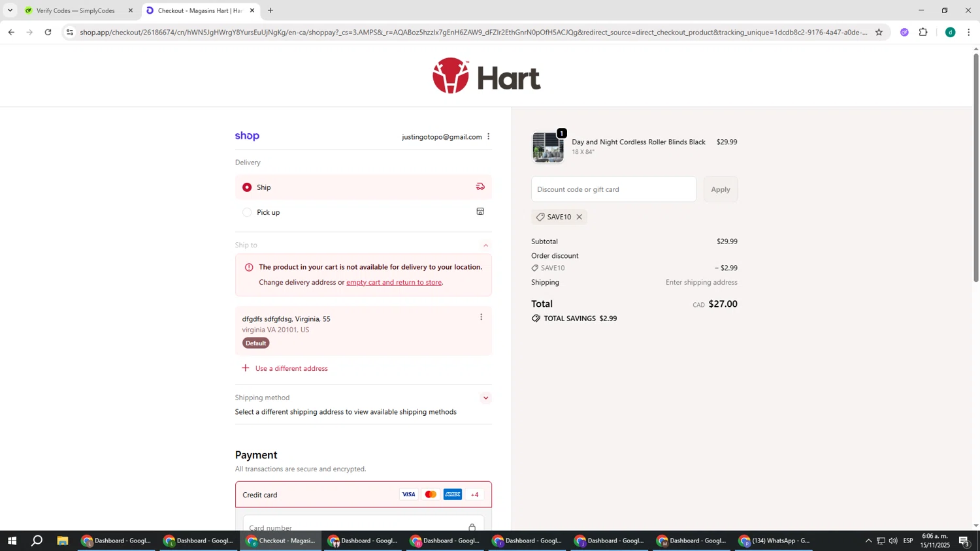980x551 pixels.
Task: Open the Chrome three-dot menu
Action: [969, 32]
